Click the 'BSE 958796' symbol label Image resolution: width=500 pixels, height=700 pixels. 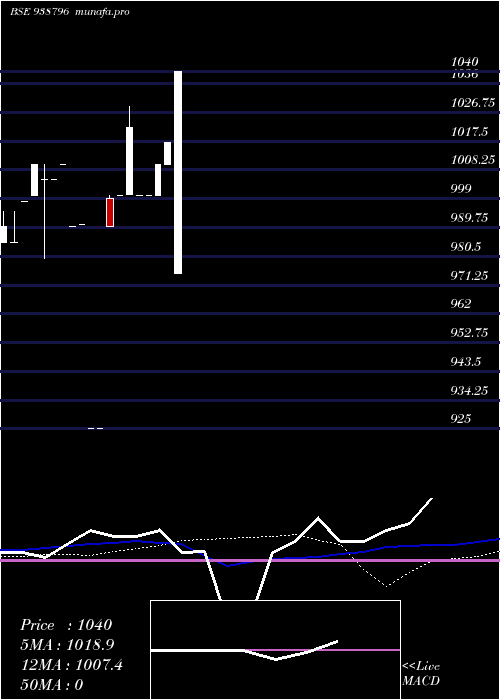coord(39,12)
